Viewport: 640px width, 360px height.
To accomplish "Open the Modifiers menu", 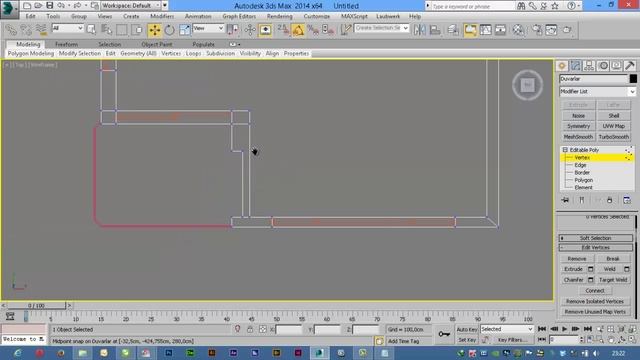I will [162, 16].
